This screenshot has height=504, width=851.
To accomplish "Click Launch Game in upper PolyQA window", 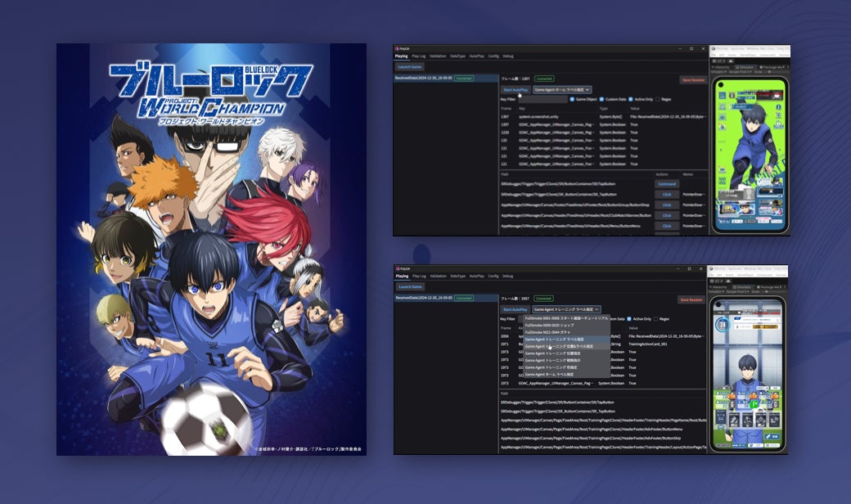I will 409,67.
